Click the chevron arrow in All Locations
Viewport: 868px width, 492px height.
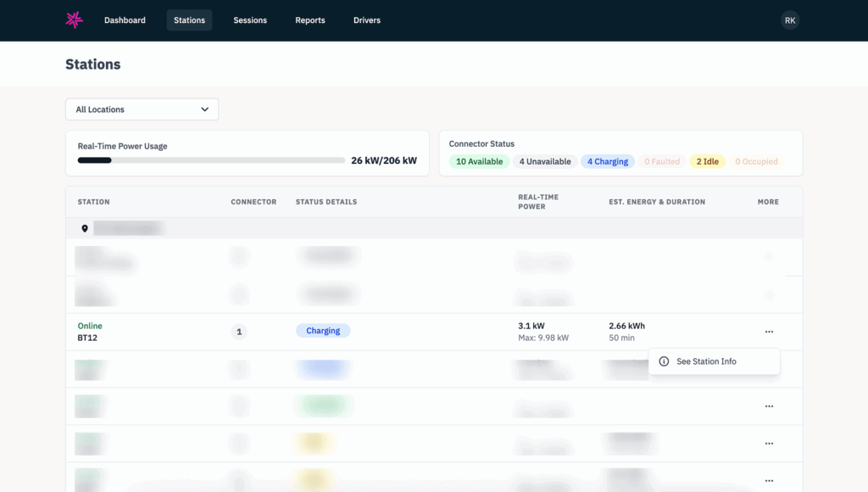click(x=204, y=109)
